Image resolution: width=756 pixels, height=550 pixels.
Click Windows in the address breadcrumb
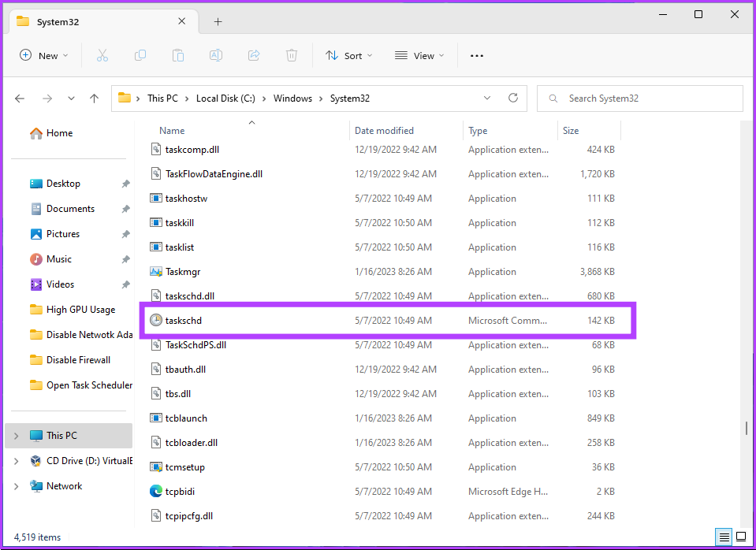coord(292,98)
